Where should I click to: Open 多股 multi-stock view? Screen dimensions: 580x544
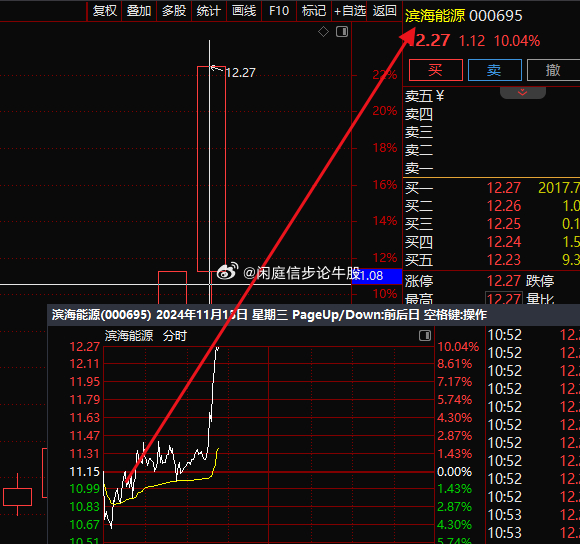point(174,11)
